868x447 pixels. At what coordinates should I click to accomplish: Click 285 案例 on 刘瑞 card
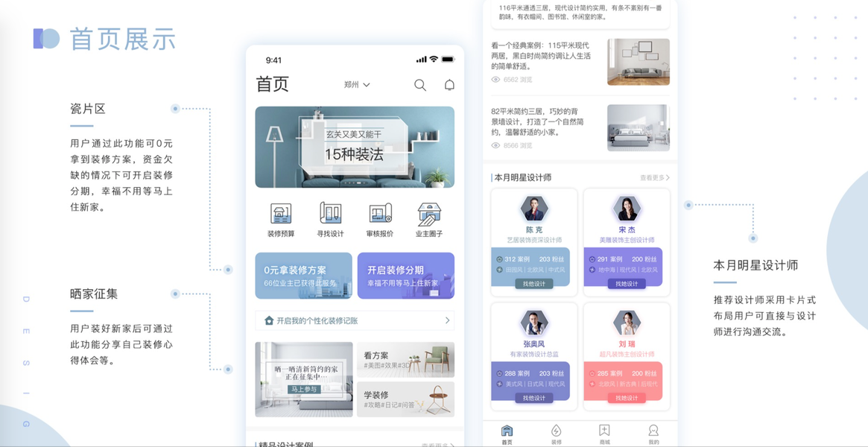tap(609, 372)
